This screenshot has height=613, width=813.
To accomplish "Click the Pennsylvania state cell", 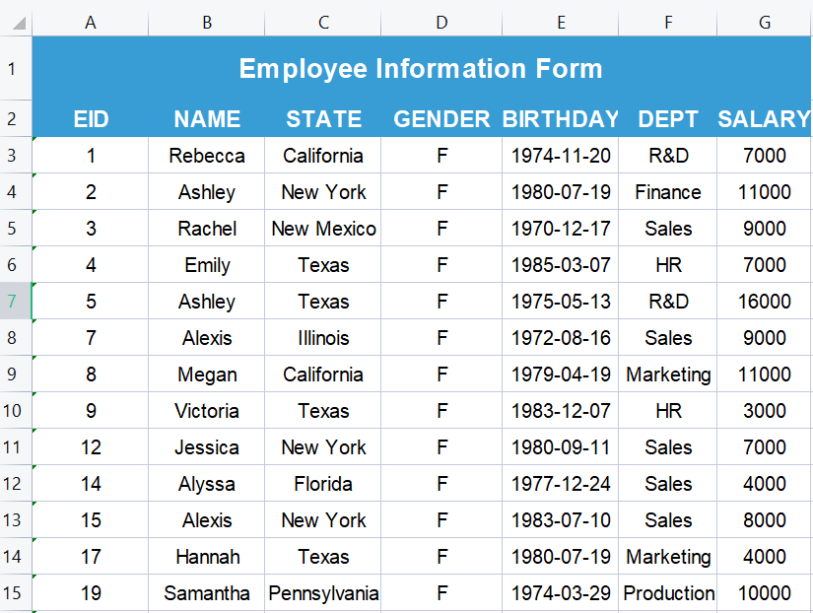I will click(323, 593).
